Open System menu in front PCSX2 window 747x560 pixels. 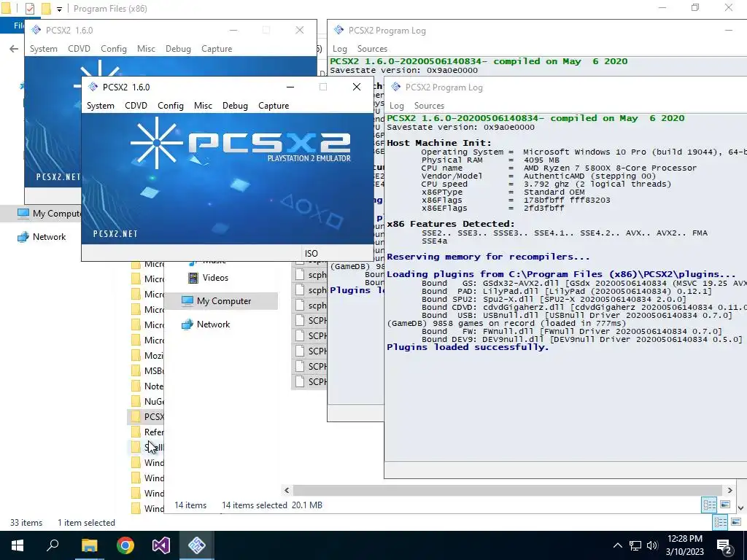(101, 106)
